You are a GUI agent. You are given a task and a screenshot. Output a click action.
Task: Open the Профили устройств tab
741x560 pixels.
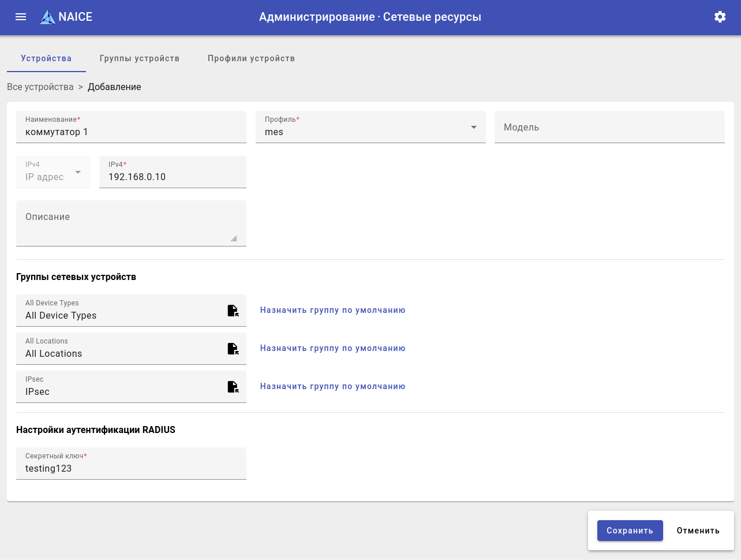click(251, 58)
